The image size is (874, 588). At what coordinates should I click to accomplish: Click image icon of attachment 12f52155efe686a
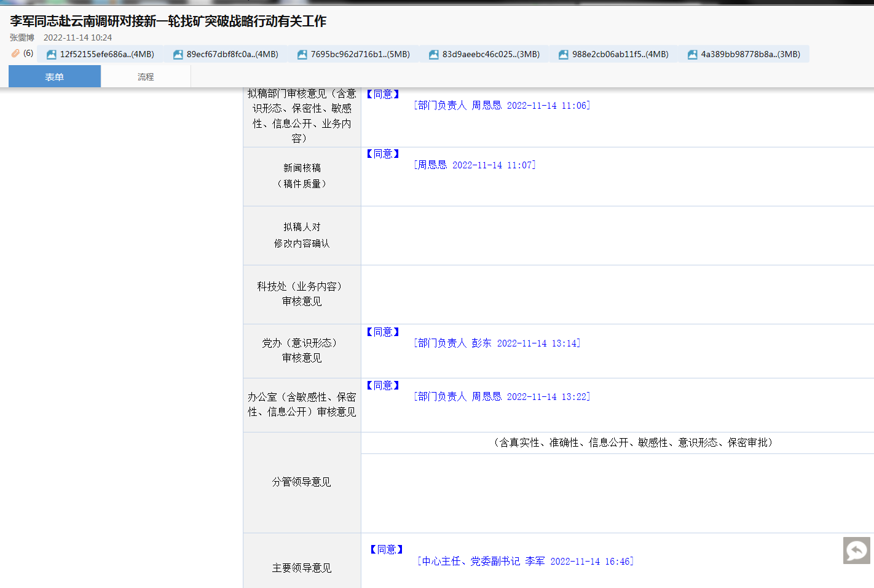[52, 55]
